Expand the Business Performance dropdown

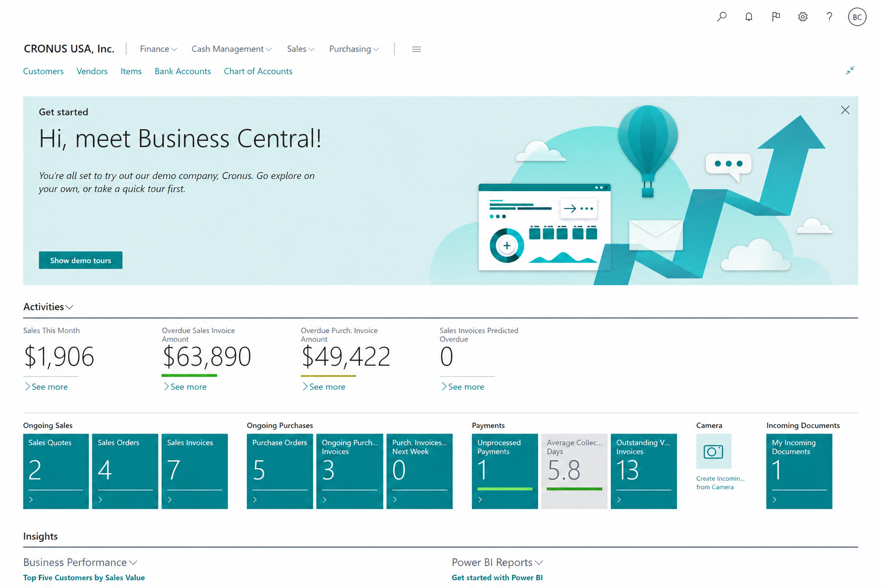pos(80,562)
